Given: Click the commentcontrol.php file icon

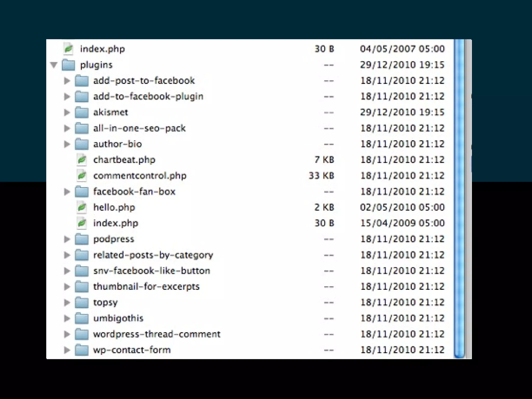Looking at the screenshot, I should pyautogui.click(x=82, y=176).
